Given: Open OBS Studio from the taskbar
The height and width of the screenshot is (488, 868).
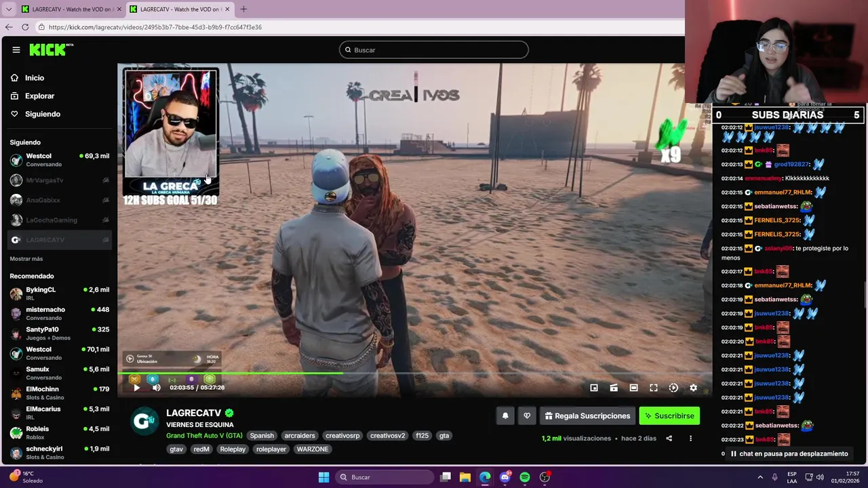Looking at the screenshot, I should (545, 477).
